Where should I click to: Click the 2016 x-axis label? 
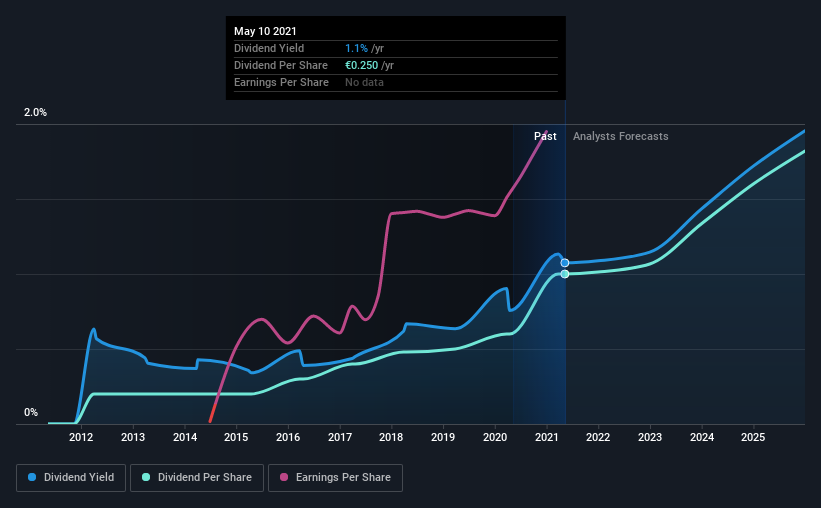[288, 437]
